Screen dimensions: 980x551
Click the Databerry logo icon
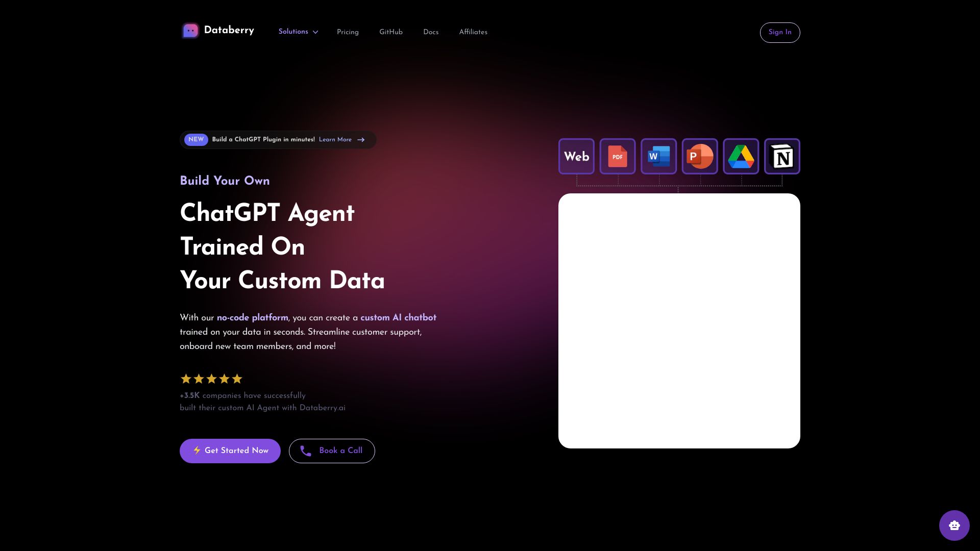tap(190, 31)
